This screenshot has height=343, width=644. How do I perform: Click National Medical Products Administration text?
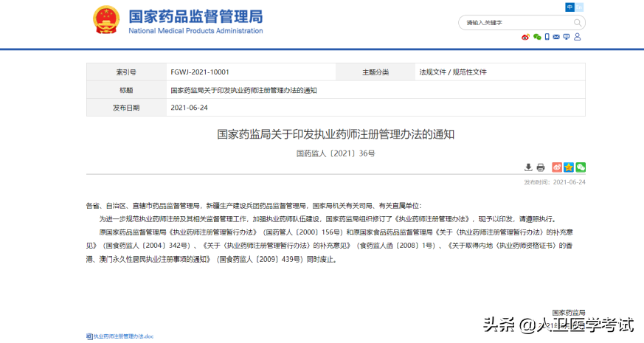pos(195,31)
